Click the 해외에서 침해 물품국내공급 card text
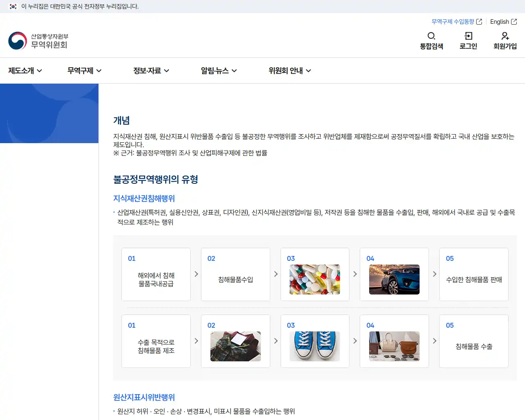The width and height of the screenshot is (525, 420). pos(156,280)
